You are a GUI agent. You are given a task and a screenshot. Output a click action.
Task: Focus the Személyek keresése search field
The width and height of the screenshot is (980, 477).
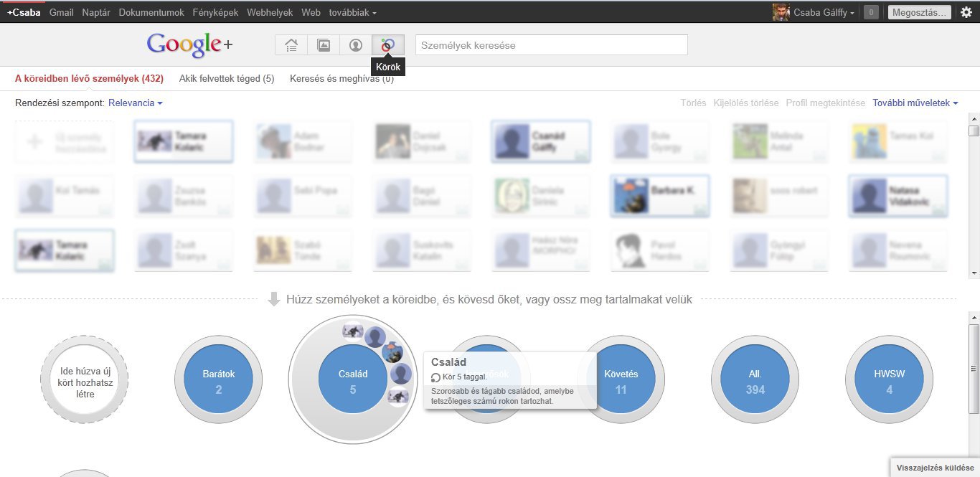tap(551, 45)
